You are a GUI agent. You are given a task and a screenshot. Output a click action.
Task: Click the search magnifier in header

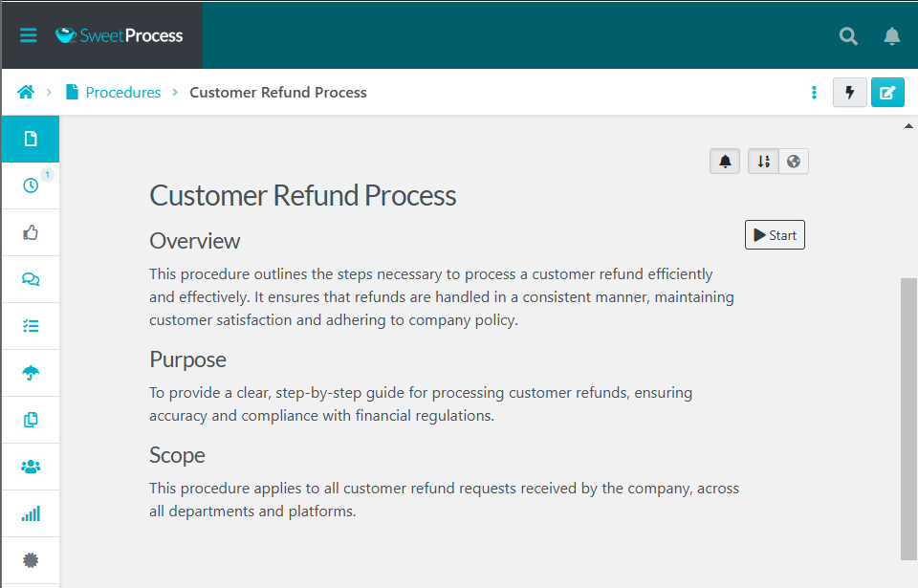pyautogui.click(x=848, y=35)
